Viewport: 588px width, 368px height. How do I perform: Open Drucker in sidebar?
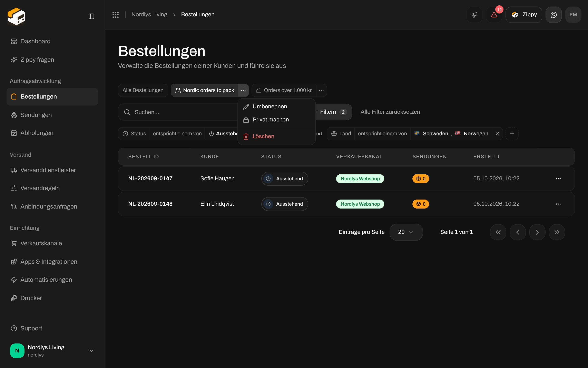coord(52,298)
